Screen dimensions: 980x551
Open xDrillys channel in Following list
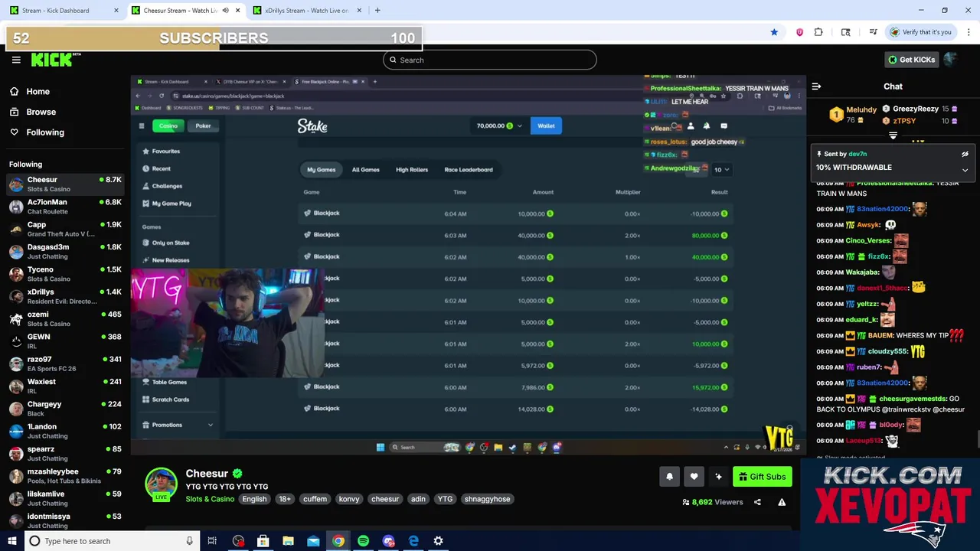coord(65,296)
